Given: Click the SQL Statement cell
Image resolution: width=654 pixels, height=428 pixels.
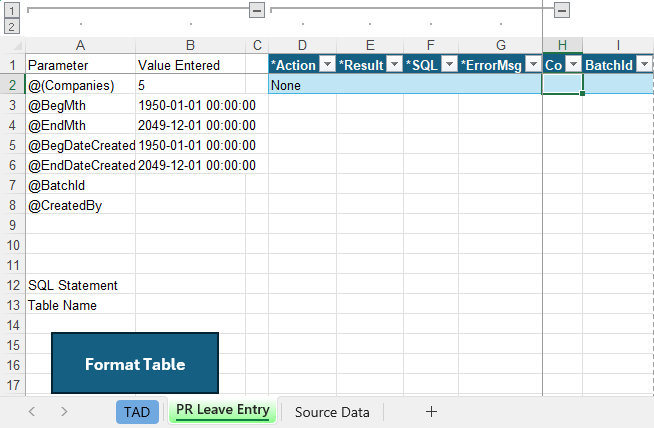Looking at the screenshot, I should [80, 285].
